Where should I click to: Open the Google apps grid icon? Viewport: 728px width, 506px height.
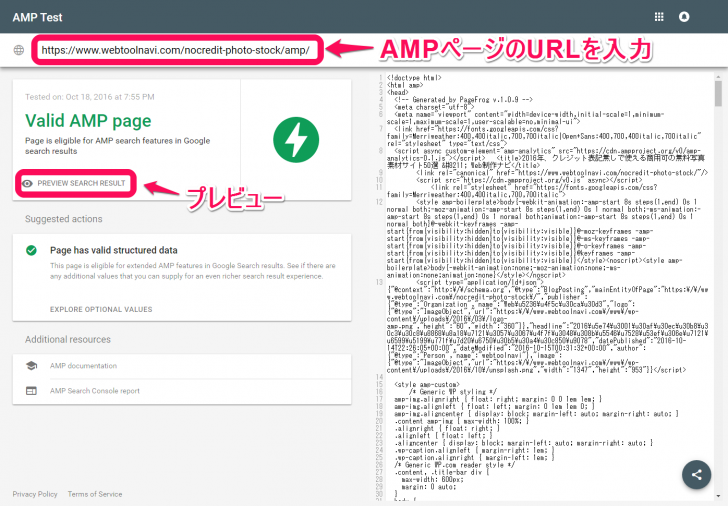click(659, 17)
